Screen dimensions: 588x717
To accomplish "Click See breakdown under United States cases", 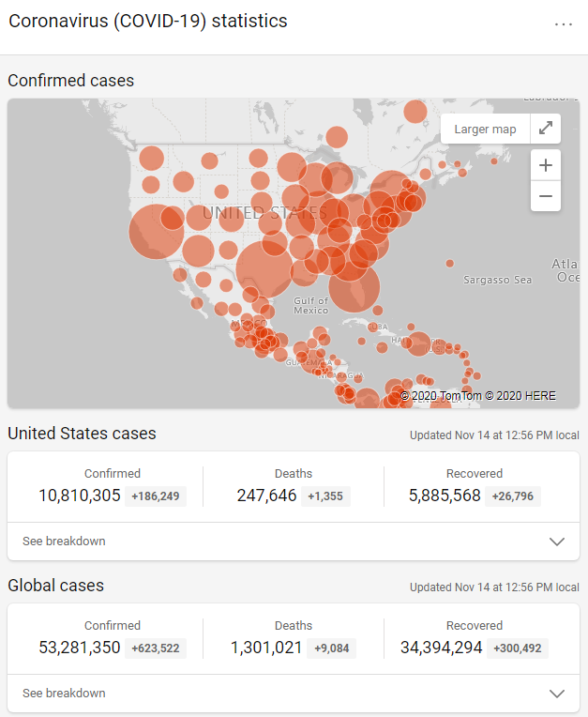I will (x=64, y=542).
